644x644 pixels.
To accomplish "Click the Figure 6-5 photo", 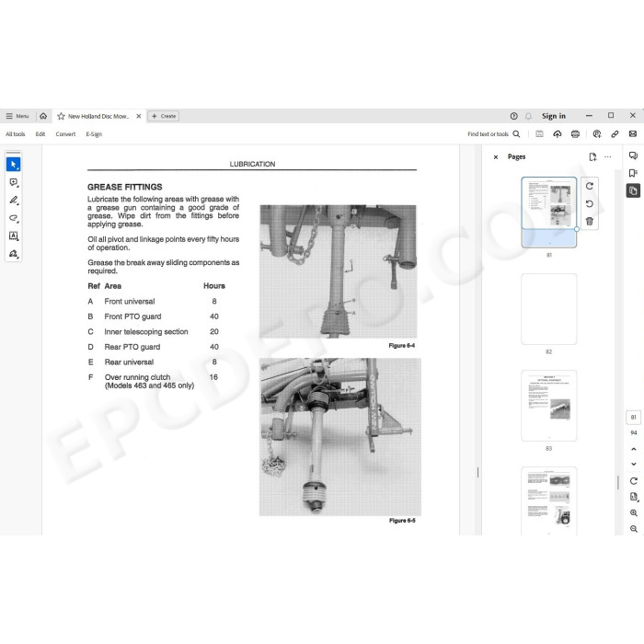I will tap(340, 437).
